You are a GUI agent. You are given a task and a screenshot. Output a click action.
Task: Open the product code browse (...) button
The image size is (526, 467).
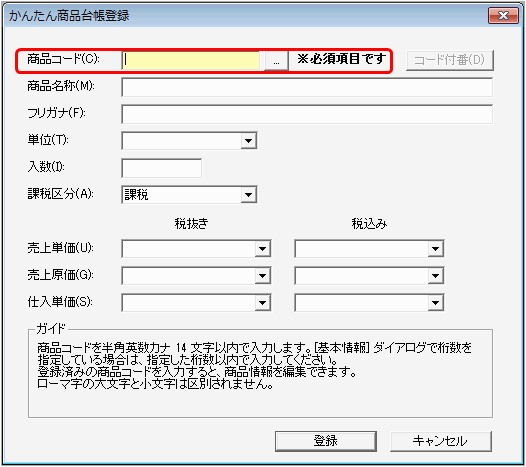point(276,61)
